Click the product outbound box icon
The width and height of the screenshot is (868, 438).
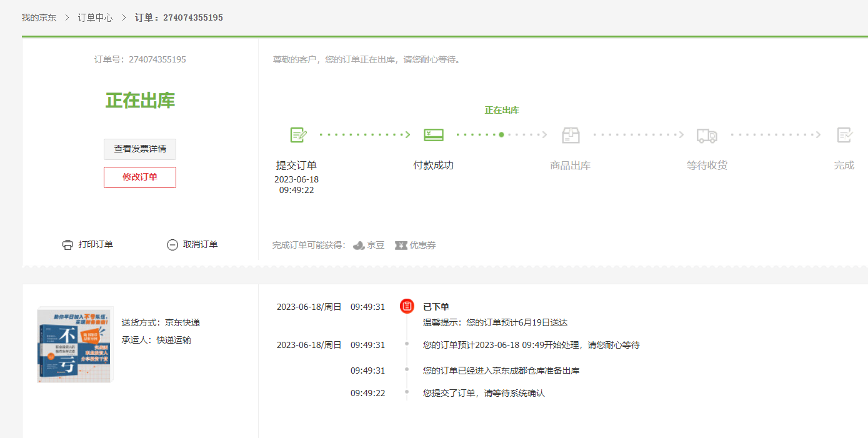click(571, 134)
